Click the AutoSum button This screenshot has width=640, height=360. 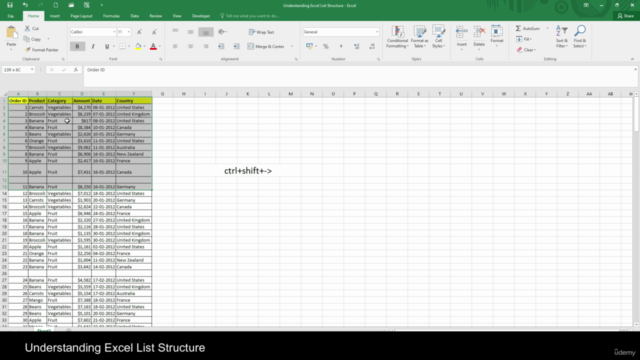527,28
